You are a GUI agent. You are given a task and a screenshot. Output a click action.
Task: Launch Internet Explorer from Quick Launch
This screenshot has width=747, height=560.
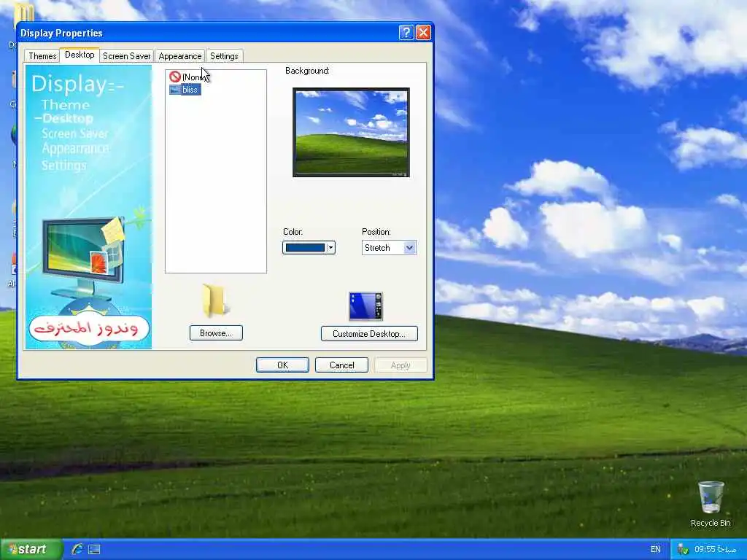click(77, 549)
